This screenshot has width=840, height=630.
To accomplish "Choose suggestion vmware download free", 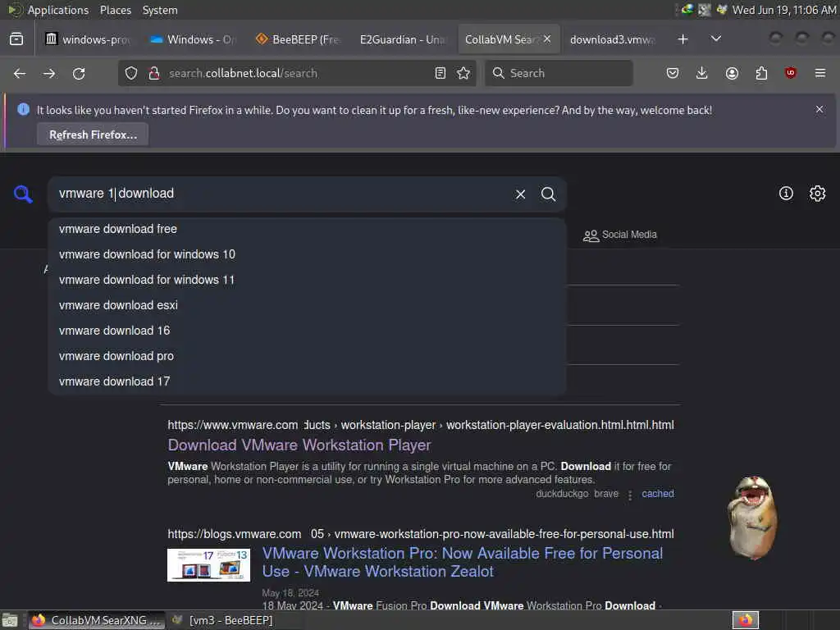I will (307, 230).
